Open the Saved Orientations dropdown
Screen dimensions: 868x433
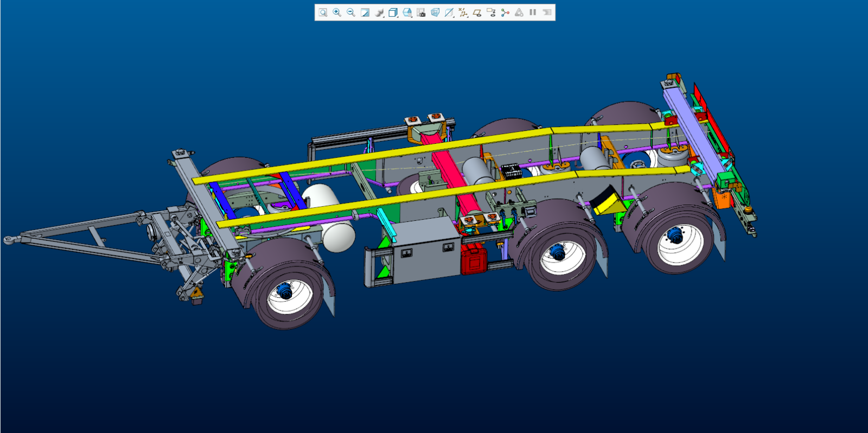pos(407,12)
